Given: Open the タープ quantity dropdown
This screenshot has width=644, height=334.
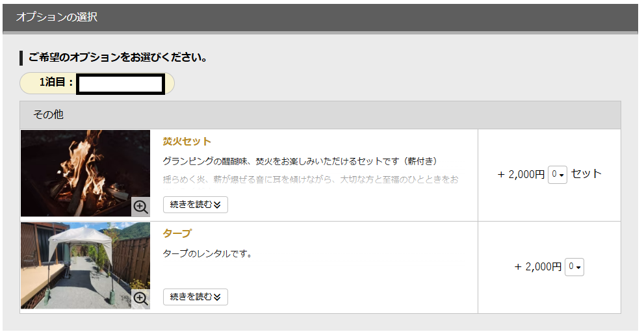Looking at the screenshot, I should click(x=574, y=266).
